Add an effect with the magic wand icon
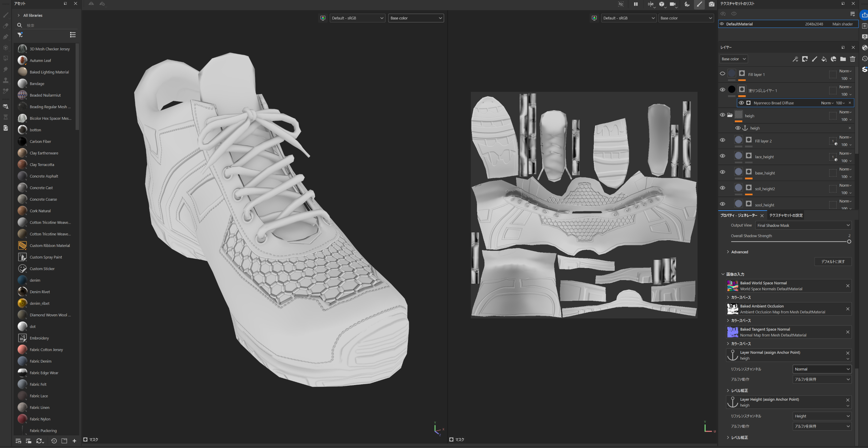Screen dimensions: 868x448 [x=795, y=59]
